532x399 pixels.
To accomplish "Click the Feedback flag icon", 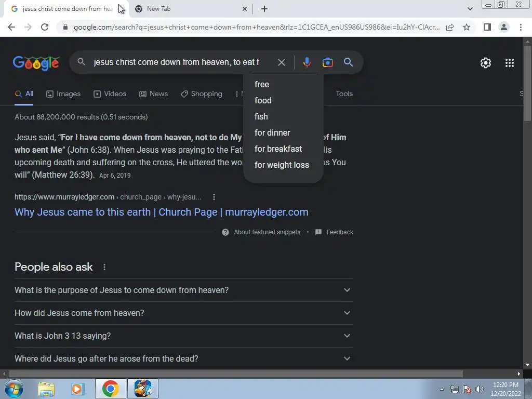I will pos(318,232).
